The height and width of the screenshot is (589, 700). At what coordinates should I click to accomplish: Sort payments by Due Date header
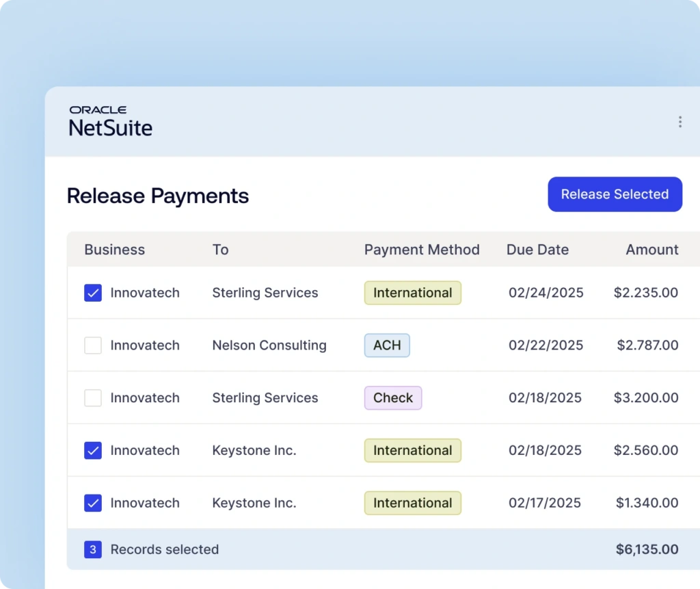(537, 250)
